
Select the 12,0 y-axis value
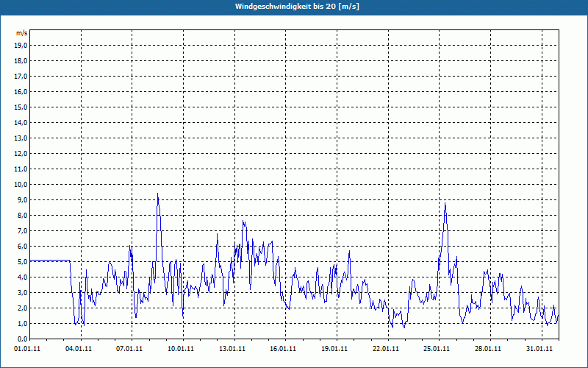pyautogui.click(x=21, y=154)
